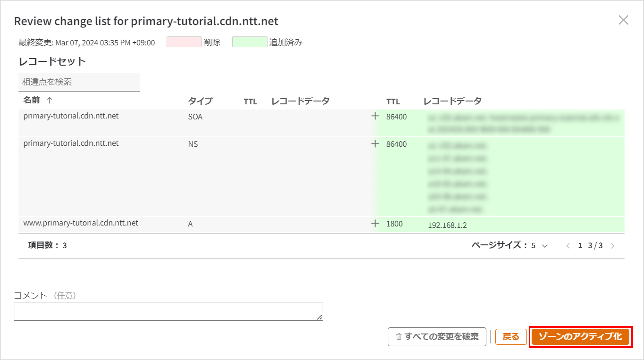The width and height of the screenshot is (644, 360).
Task: Go to next page of records
Action: click(612, 246)
